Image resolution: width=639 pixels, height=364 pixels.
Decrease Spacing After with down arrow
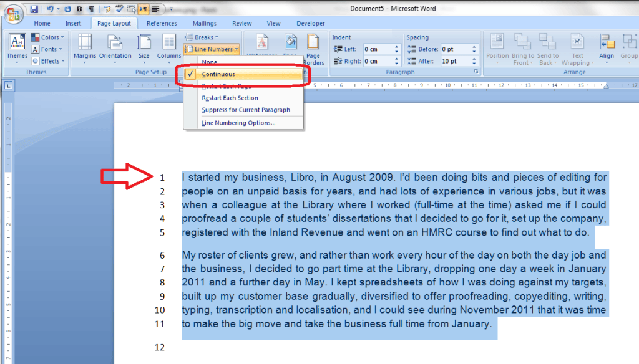(x=474, y=64)
